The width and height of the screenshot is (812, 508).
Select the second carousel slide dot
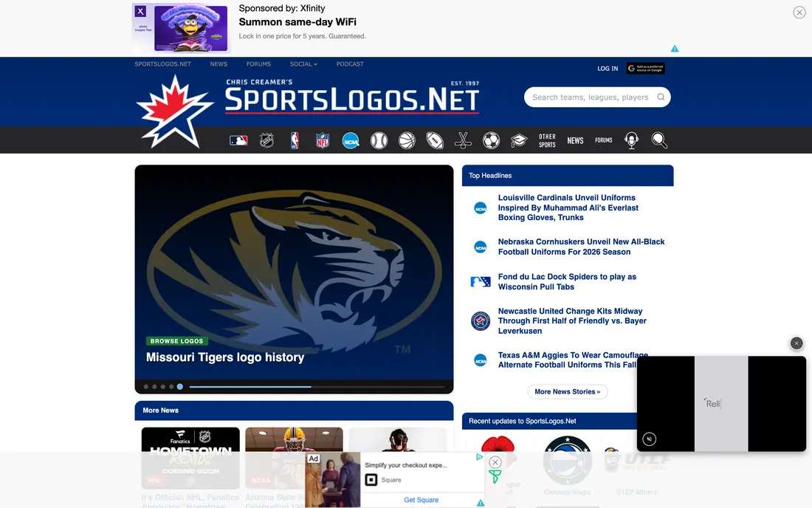pyautogui.click(x=154, y=387)
